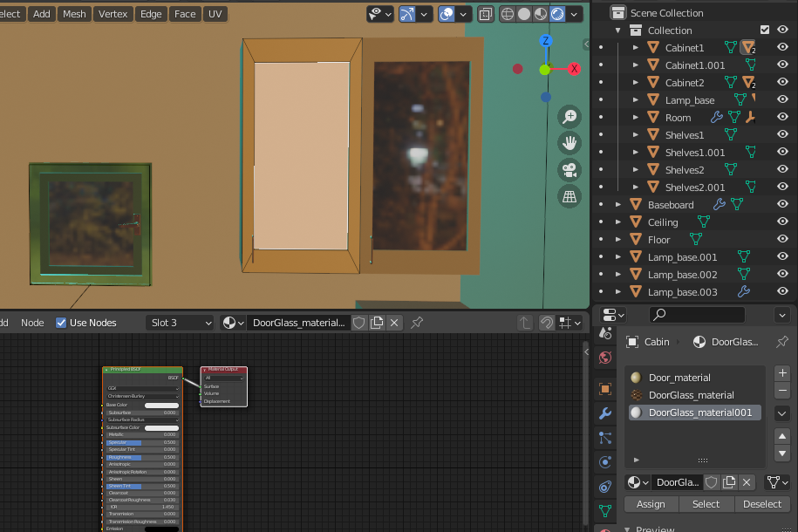The image size is (798, 532).
Task: Hide Ceiling object visibility
Action: (782, 222)
